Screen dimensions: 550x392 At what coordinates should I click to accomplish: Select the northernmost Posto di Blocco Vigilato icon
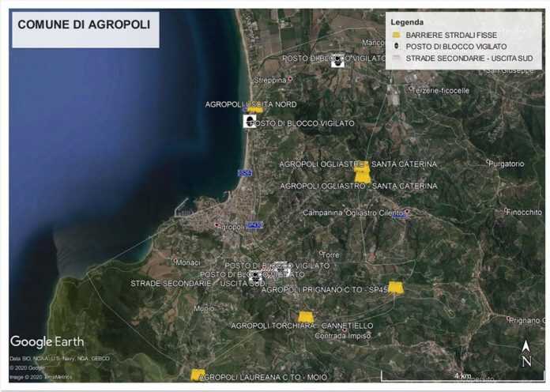(x=337, y=60)
